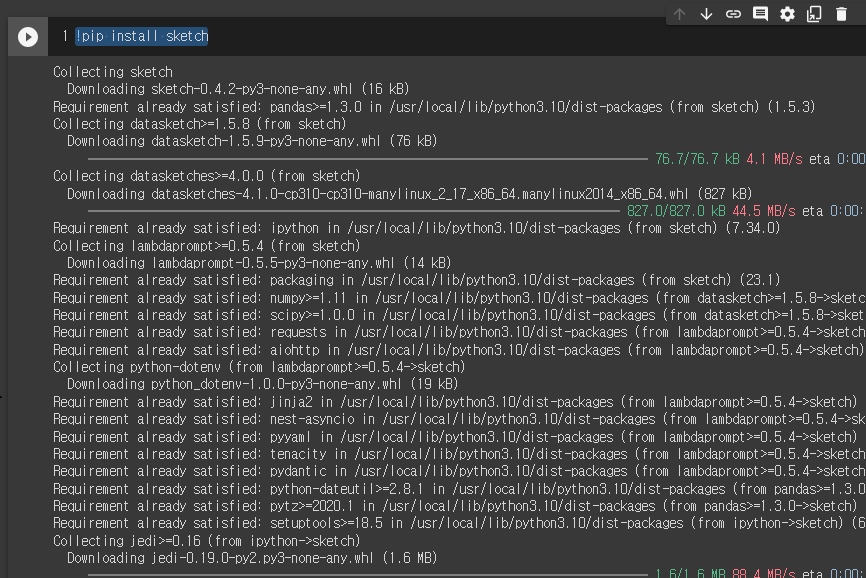
Task: Click the play button inside the run circle
Action: 28,37
